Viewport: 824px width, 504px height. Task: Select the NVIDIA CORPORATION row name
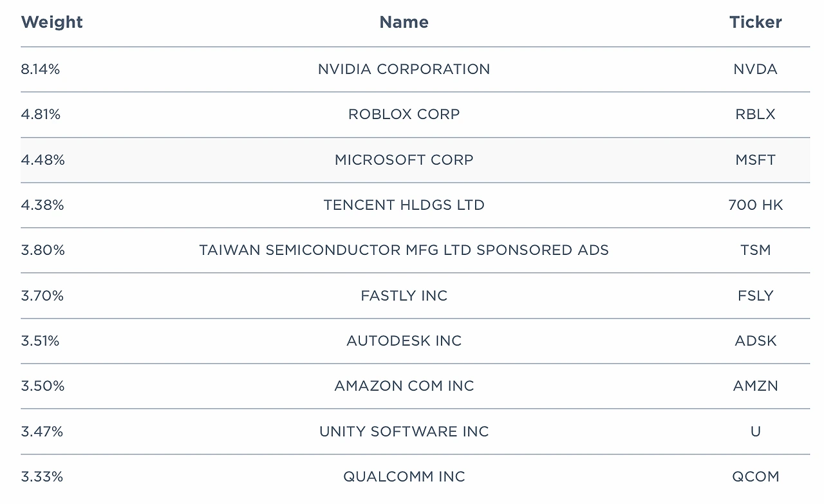coord(404,69)
